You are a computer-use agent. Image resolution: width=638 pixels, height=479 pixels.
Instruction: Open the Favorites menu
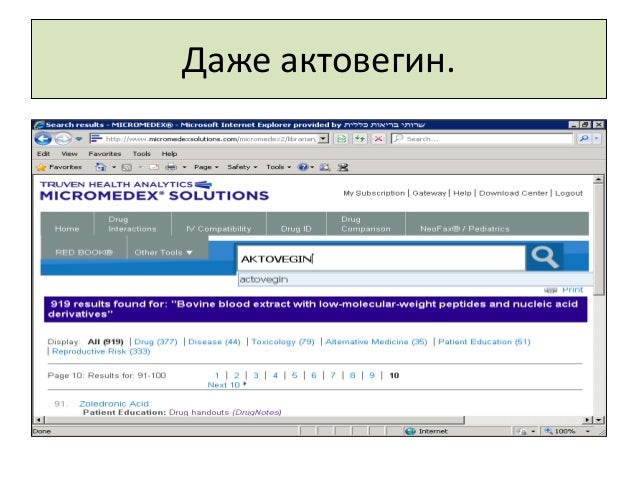105,153
